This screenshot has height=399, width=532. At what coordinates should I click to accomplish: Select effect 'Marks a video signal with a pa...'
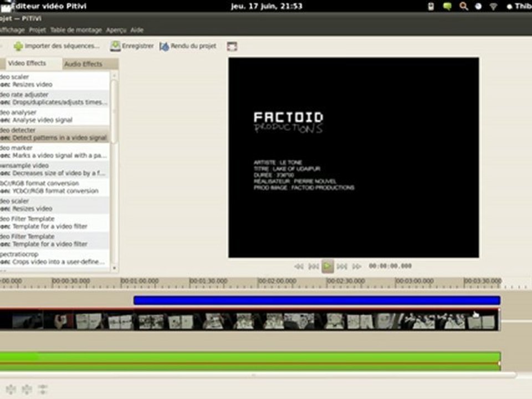54,152
